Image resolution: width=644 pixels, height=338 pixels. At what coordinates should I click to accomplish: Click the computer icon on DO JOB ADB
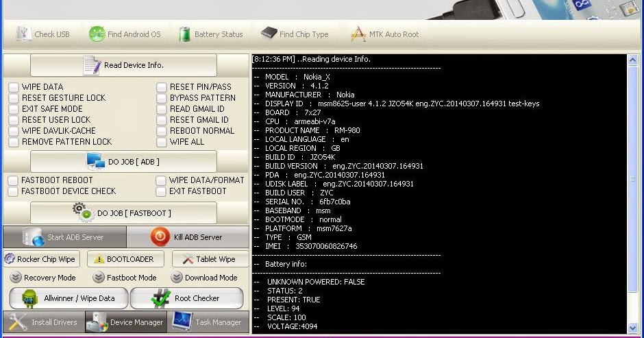click(x=95, y=161)
